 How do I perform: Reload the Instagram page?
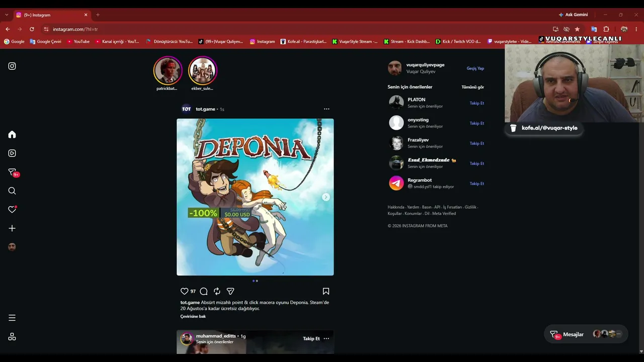[32, 29]
